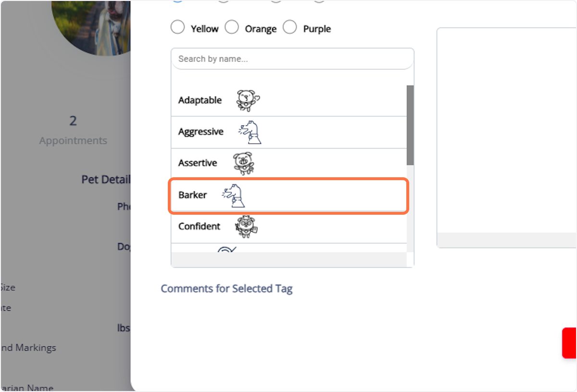Screen dimensions: 577x392
Task: Click the Assertive puppy tag icon
Action: coord(243,163)
